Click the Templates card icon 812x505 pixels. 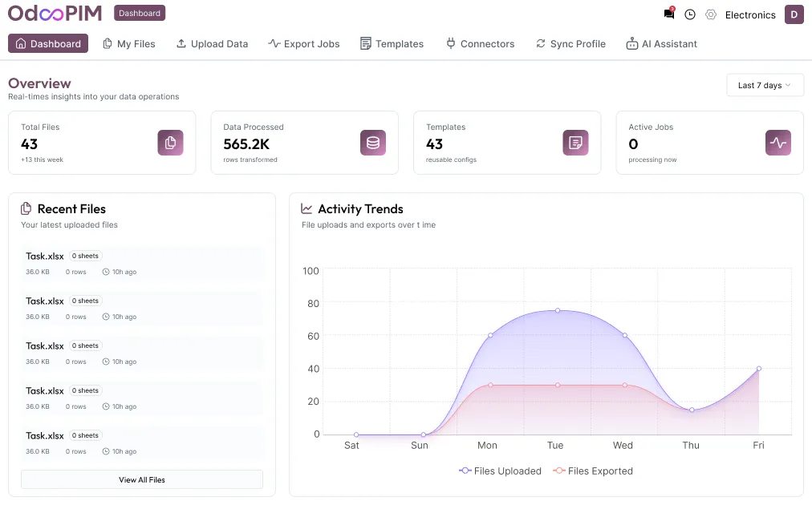pos(575,143)
